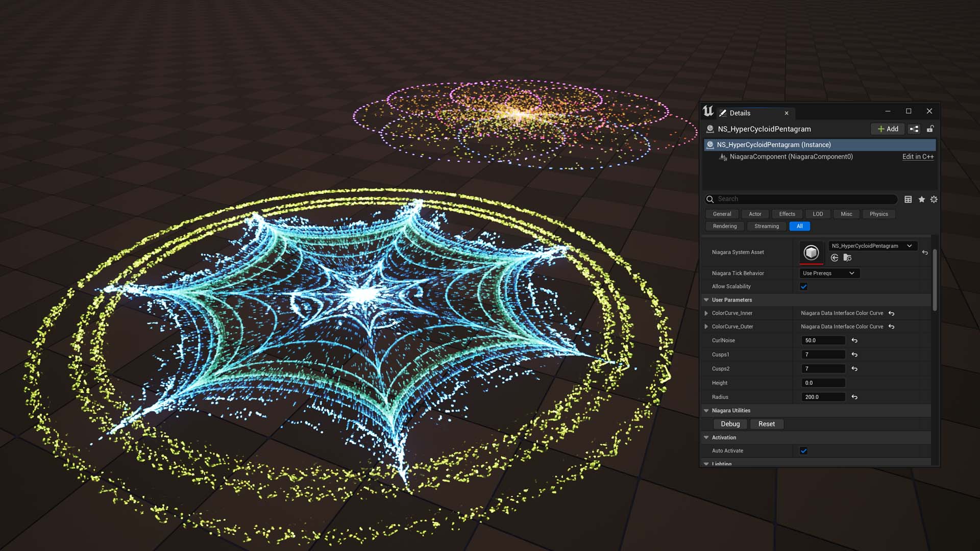Click the Edit in C++ link
This screenshot has height=551, width=980.
[918, 157]
